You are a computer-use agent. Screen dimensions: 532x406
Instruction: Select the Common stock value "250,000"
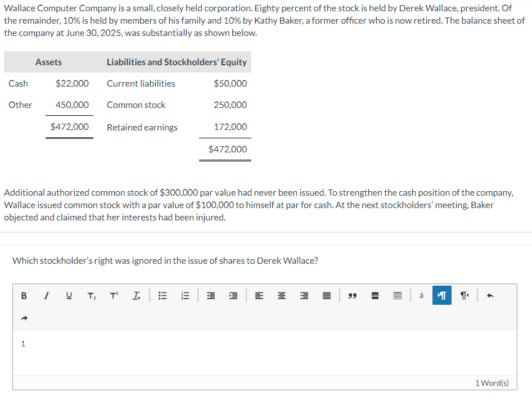point(231,105)
